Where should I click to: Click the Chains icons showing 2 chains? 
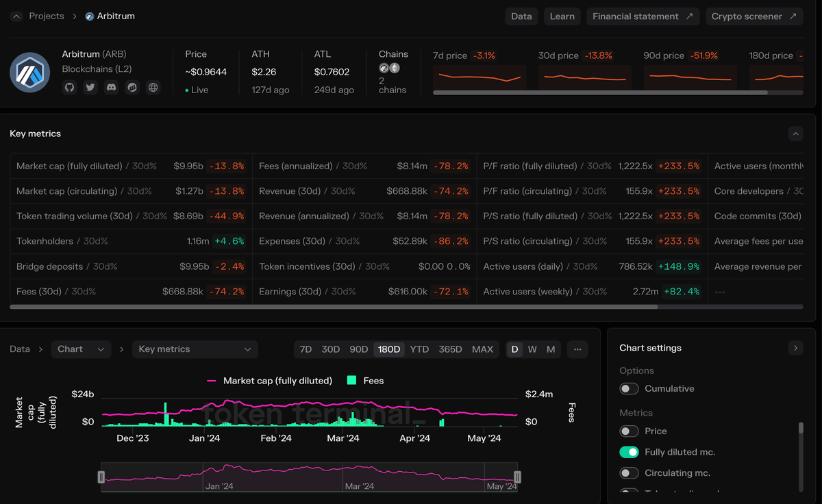(388, 68)
